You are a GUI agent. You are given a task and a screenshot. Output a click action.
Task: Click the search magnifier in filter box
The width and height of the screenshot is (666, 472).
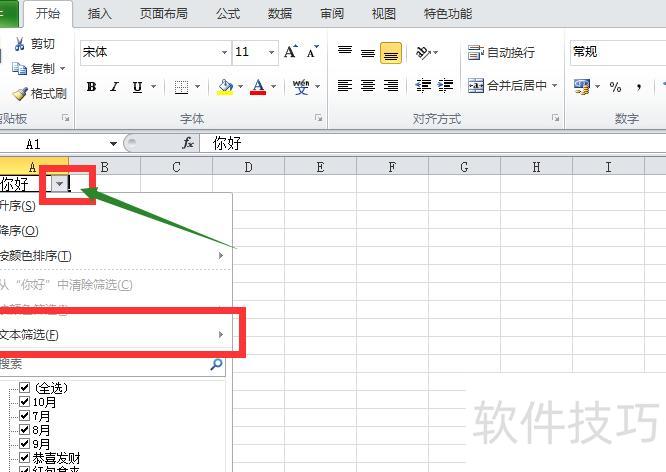tap(216, 364)
